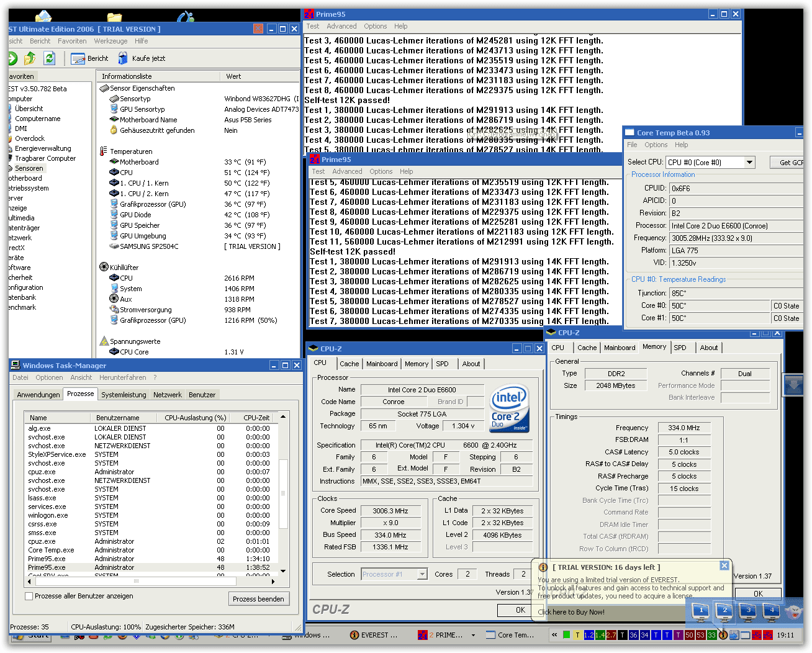Open Cache tab in front CPU-Z window
Viewport: 812px width, 653px height.
349,364
